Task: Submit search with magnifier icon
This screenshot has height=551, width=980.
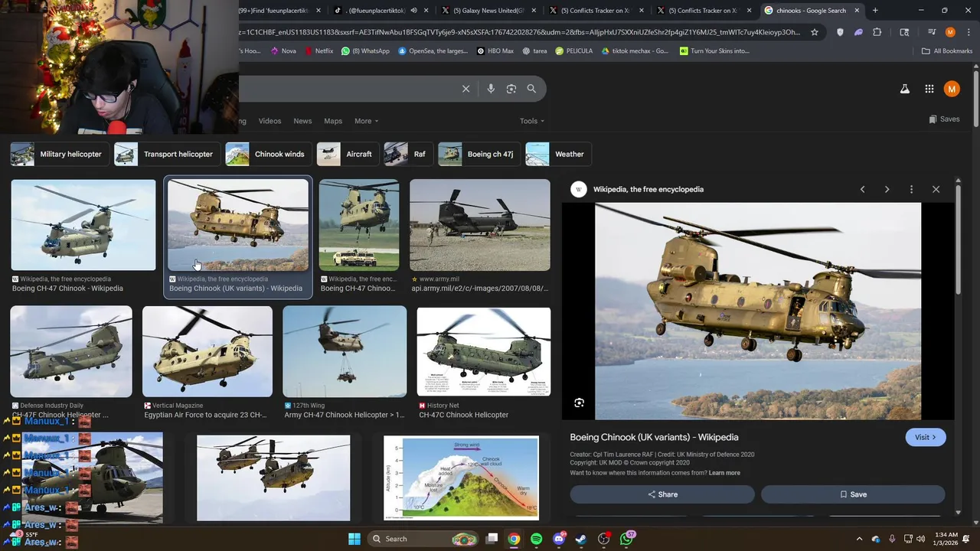Action: [x=531, y=89]
